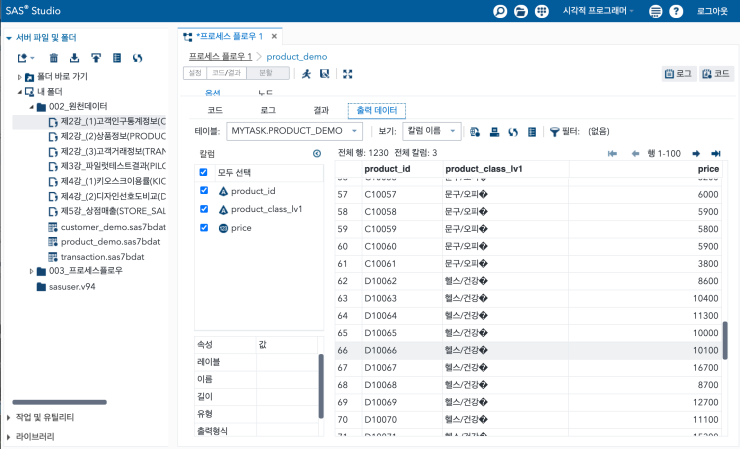Image resolution: width=740 pixels, height=449 pixels.
Task: Expand the 라이브러리 section
Action: coord(8,437)
